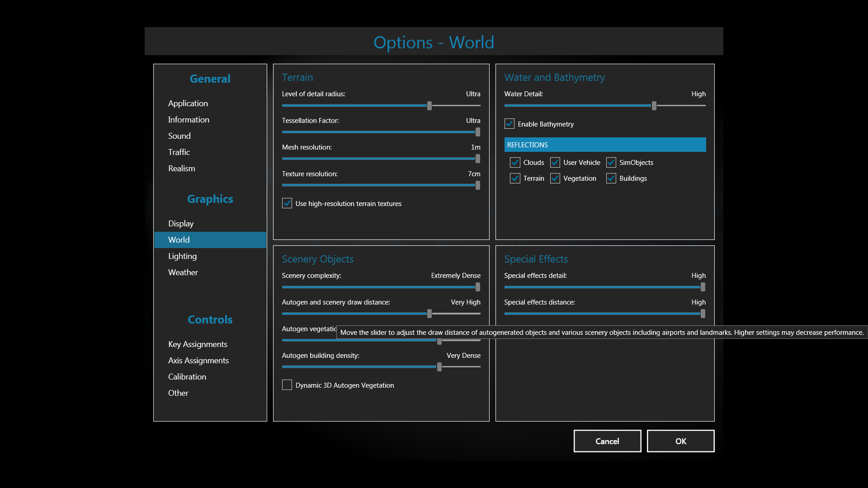868x488 pixels.
Task: Click Water Detail slider handle
Action: [654, 106]
